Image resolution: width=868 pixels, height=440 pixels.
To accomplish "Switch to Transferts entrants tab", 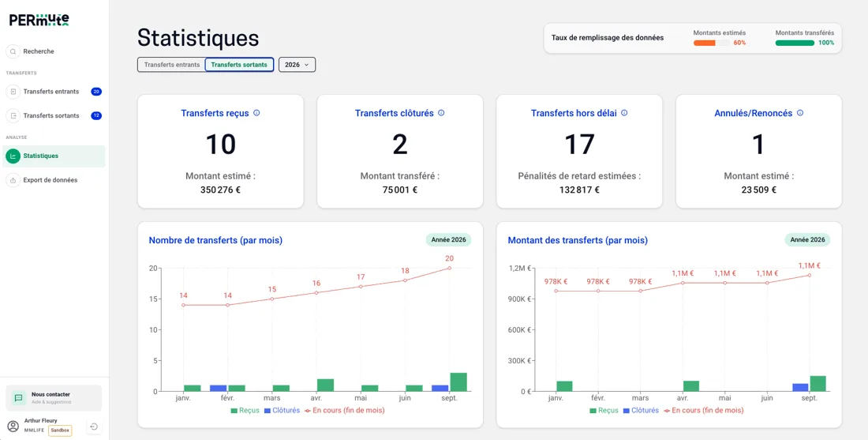I will [x=171, y=65].
